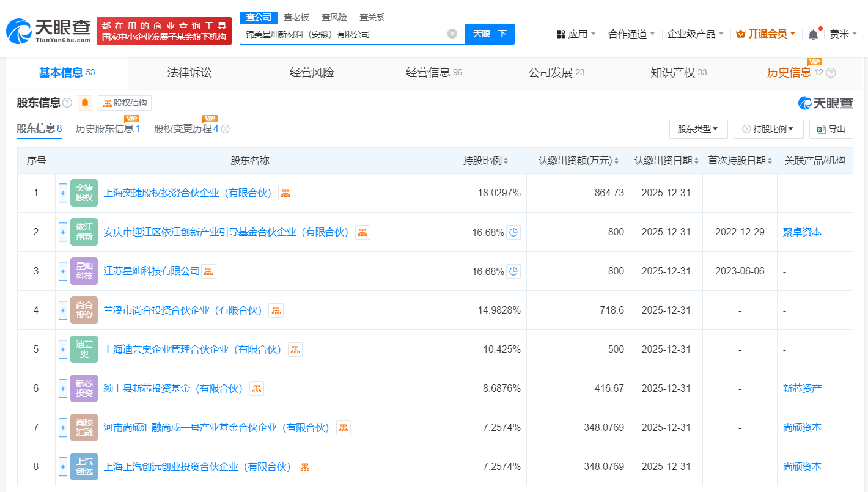Switch to the 公司发展 tab
Image resolution: width=868 pixels, height=492 pixels.
point(556,73)
